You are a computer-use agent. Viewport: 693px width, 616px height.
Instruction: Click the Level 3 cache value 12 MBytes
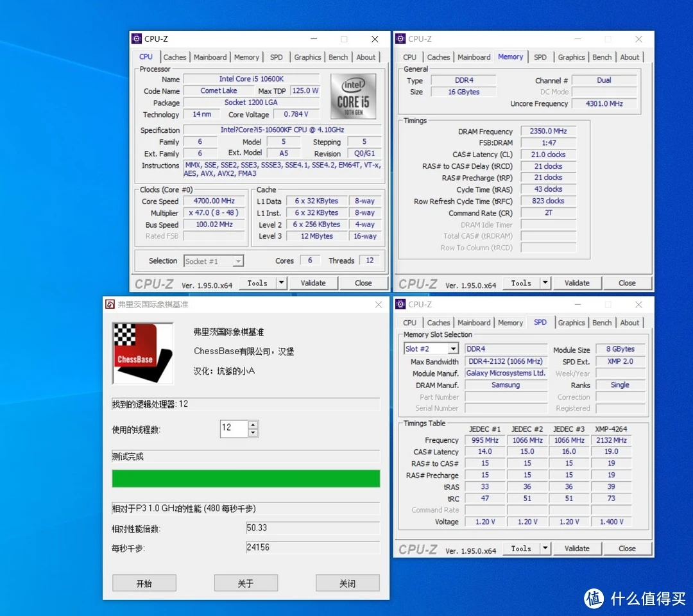pos(317,236)
